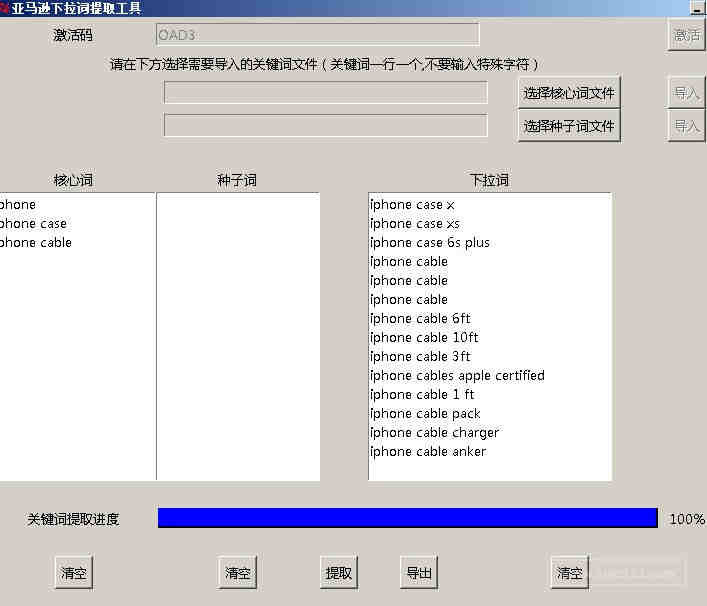
Task: Select 'iphone cable 1 ft' result
Action: click(422, 395)
